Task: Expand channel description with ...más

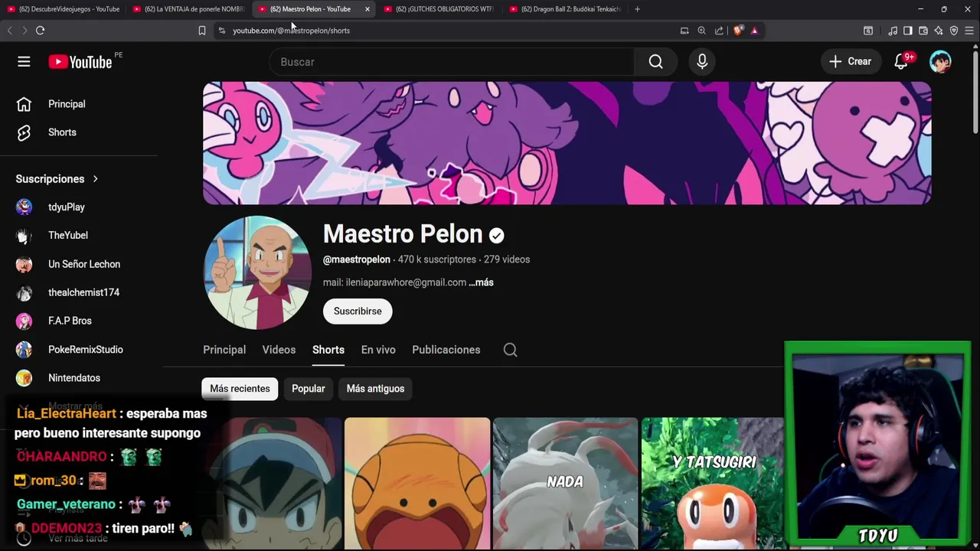Action: (481, 282)
